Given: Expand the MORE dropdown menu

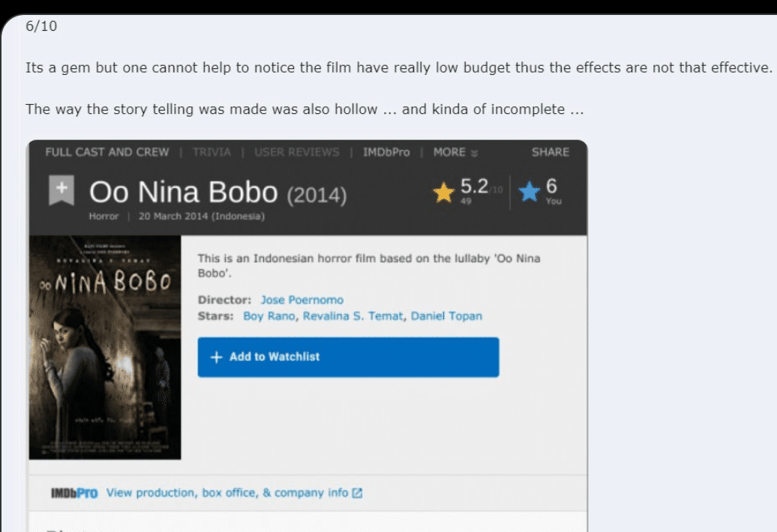Looking at the screenshot, I should coord(455,152).
